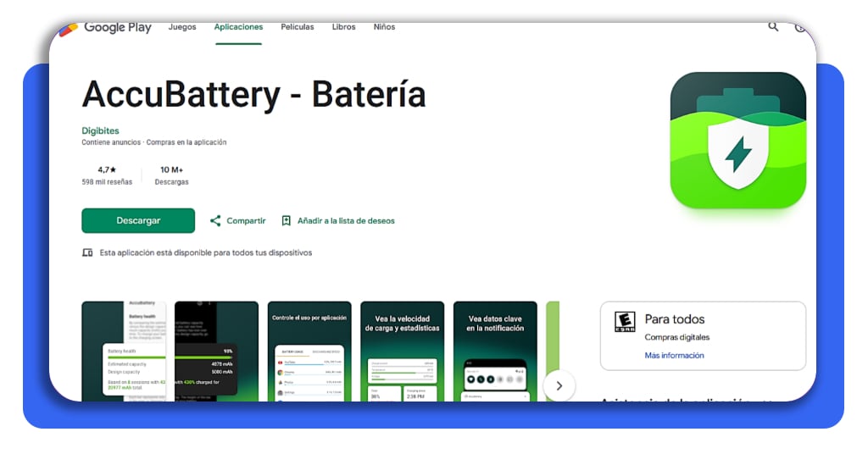Viewport: 868px width, 454px height.
Task: Click the ESRB rating icon
Action: [625, 322]
